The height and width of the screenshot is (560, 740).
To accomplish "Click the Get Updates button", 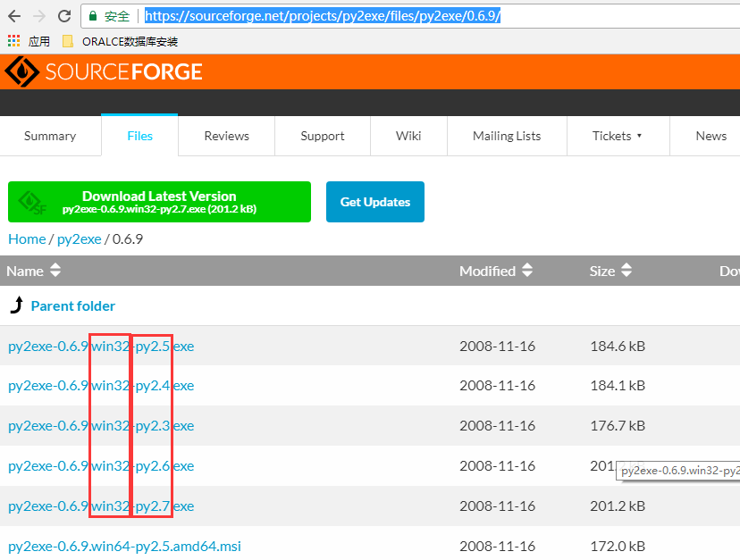I will point(375,202).
